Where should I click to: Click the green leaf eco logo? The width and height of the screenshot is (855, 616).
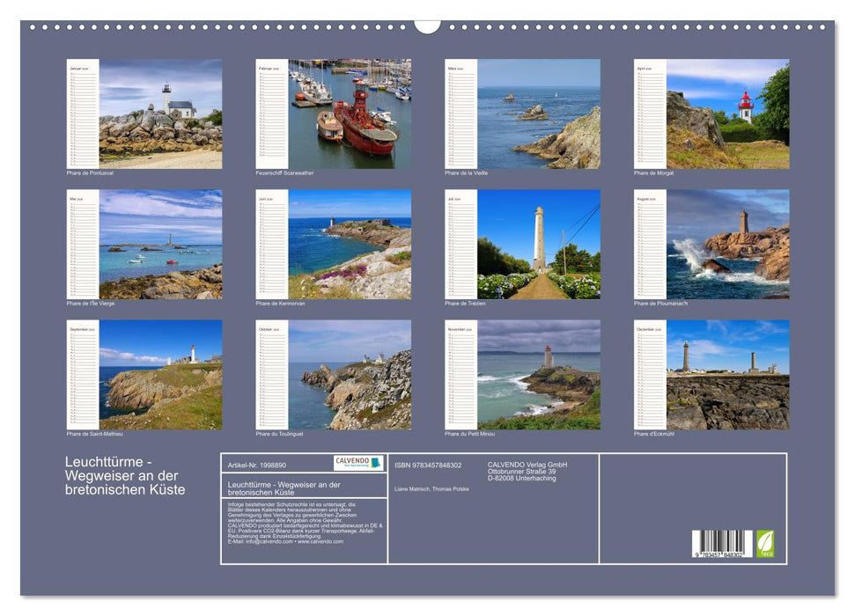point(765,543)
